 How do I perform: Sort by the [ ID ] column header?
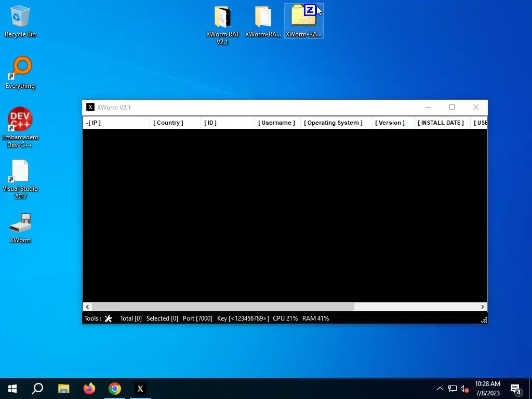click(228, 123)
